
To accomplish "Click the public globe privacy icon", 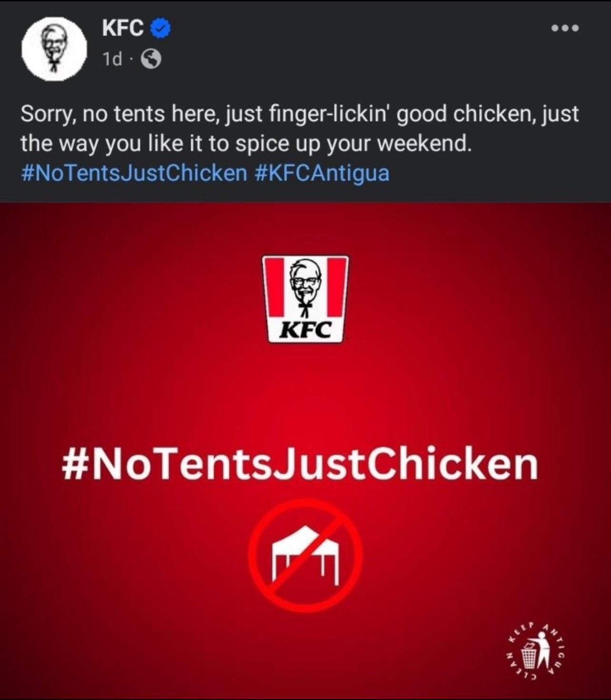I will pyautogui.click(x=152, y=59).
